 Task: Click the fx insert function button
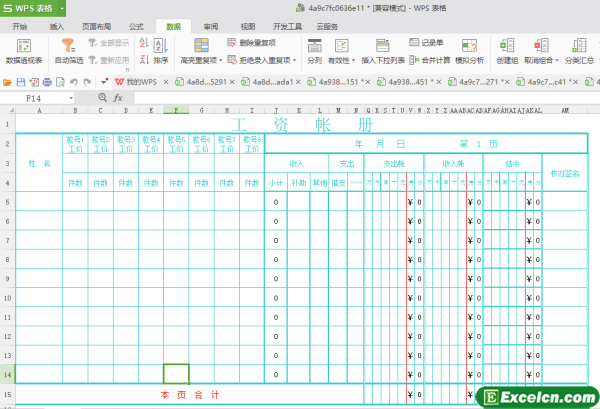pos(117,99)
